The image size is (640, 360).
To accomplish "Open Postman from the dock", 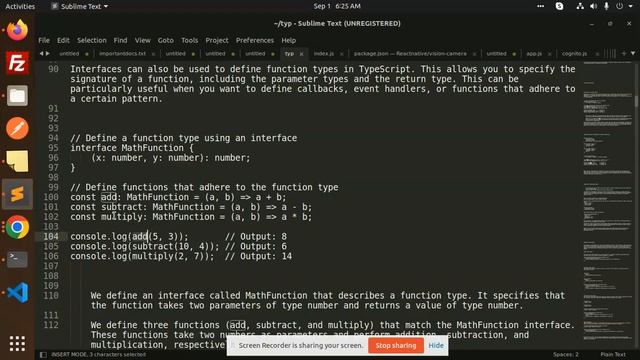I will (17, 128).
